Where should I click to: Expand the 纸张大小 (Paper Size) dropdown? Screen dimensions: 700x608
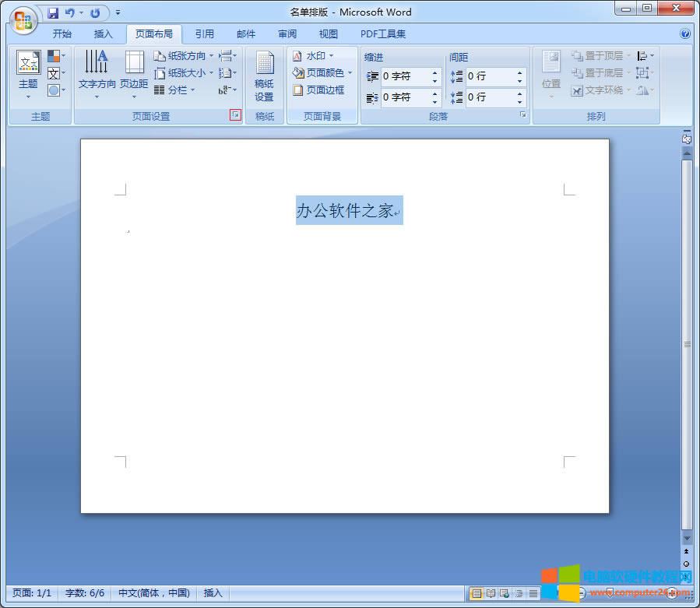tap(182, 72)
